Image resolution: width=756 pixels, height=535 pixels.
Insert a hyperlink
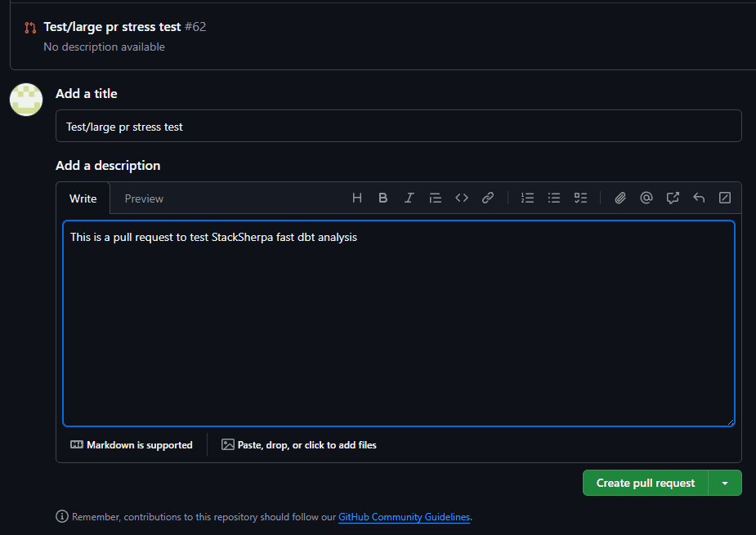(487, 197)
